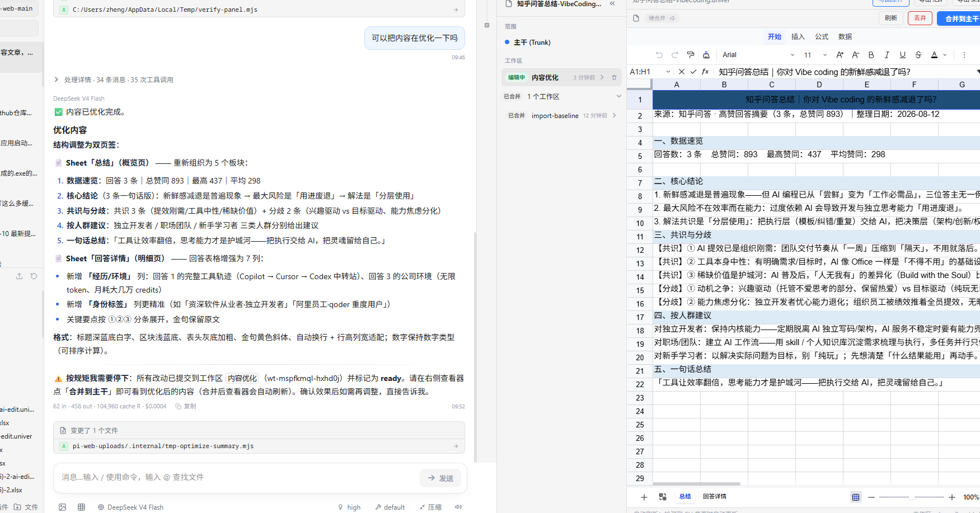Viewport: 980px width, 513px height.
Task: Toggle underline formatting
Action: coord(902,55)
